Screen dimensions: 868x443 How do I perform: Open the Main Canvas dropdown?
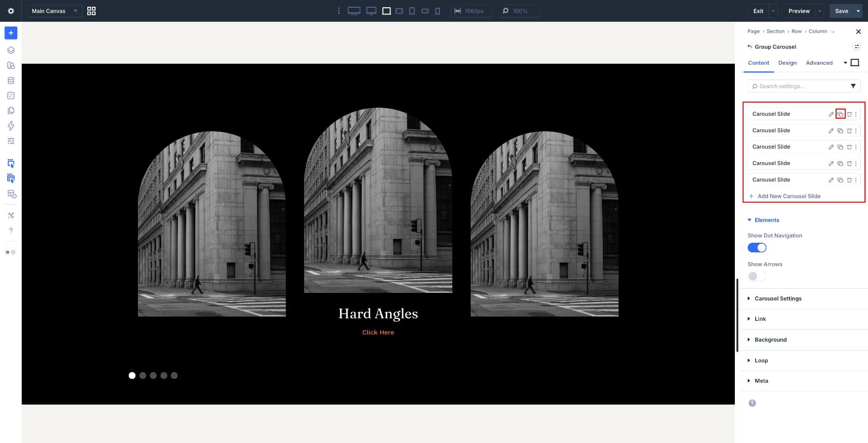point(54,11)
